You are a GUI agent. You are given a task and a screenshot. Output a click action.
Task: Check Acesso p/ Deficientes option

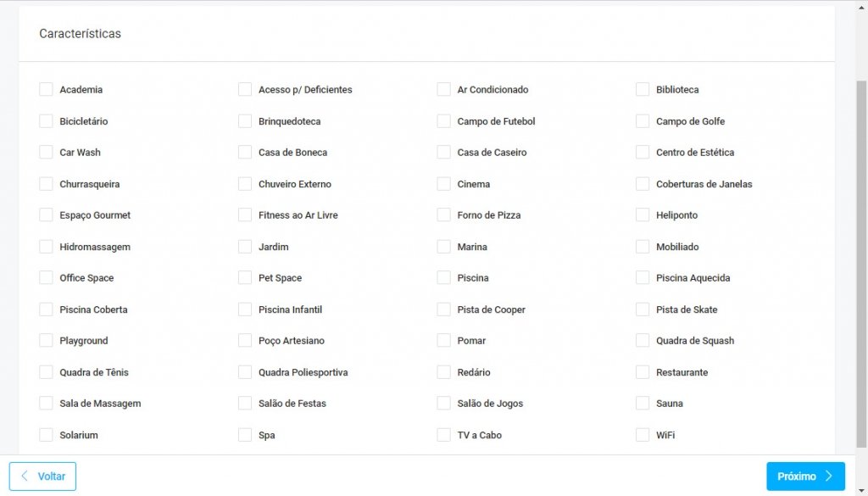click(x=245, y=90)
